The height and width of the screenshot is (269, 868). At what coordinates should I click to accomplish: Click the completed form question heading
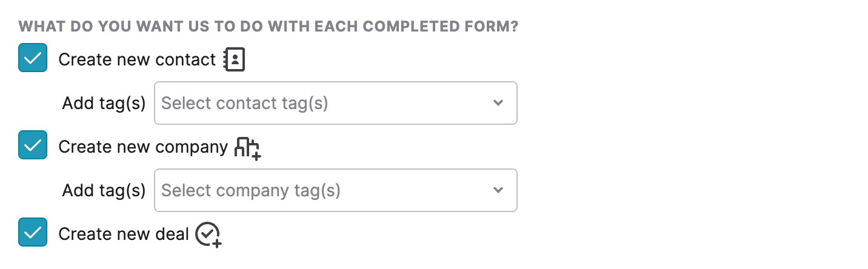[x=269, y=27]
